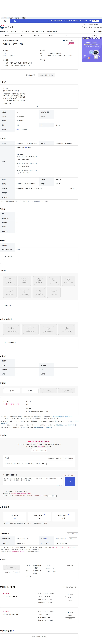
Task: Click the 서류 전형 icon tile
Action: tap(12, 391)
